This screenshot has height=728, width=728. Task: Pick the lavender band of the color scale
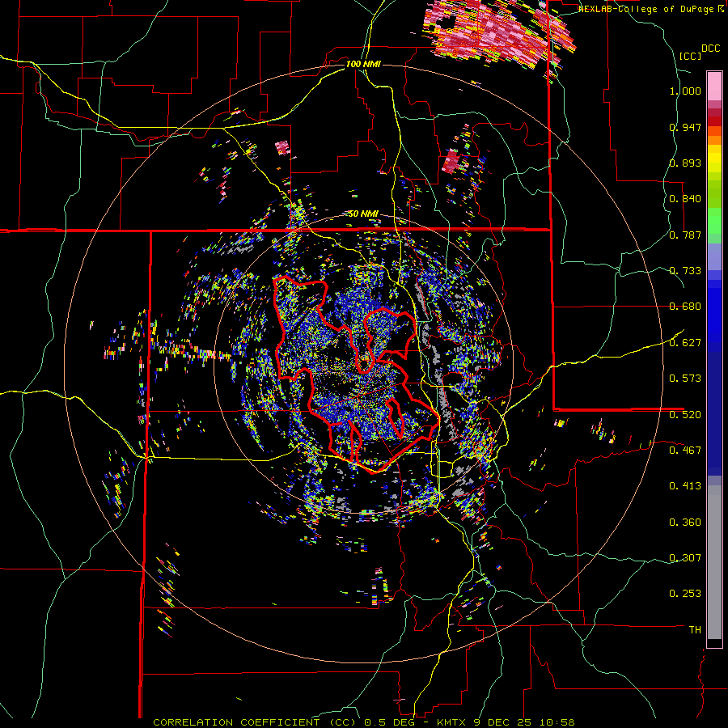point(714,256)
